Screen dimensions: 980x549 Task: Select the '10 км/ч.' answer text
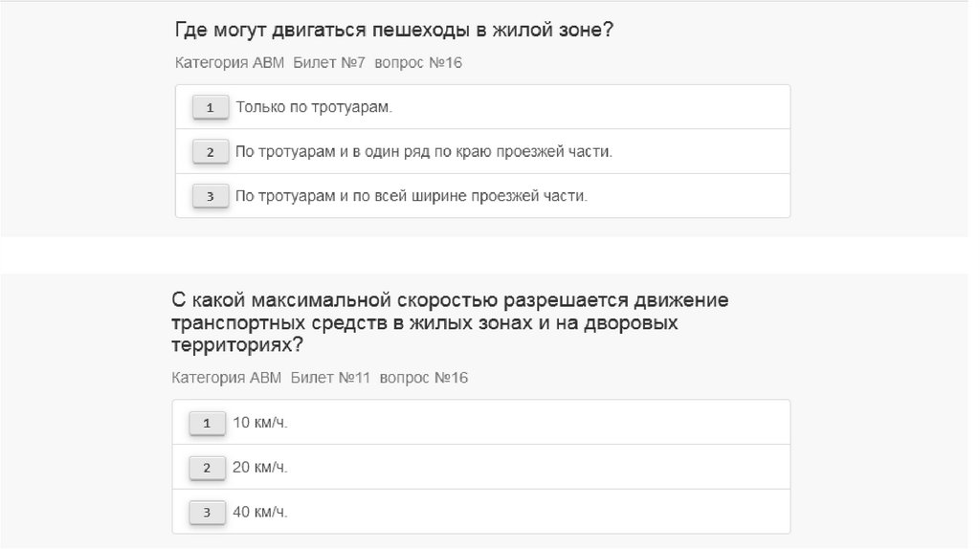click(260, 422)
